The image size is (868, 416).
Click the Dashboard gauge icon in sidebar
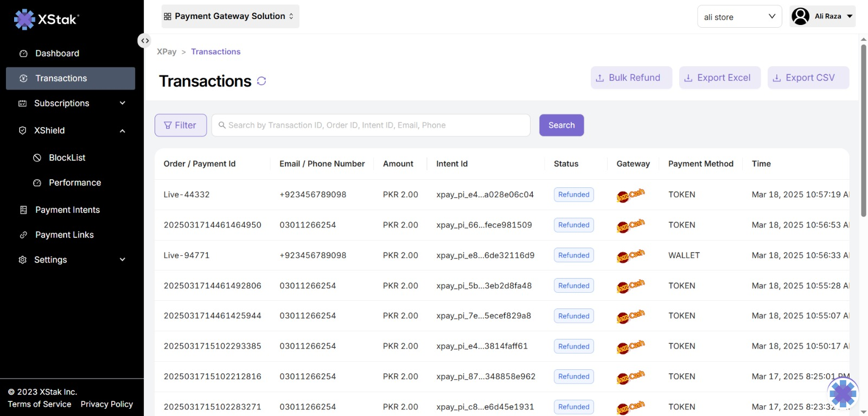tap(23, 53)
